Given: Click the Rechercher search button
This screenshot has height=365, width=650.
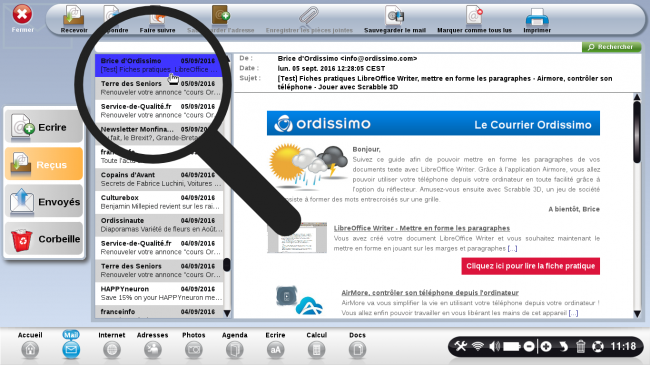Looking at the screenshot, I should tap(611, 47).
